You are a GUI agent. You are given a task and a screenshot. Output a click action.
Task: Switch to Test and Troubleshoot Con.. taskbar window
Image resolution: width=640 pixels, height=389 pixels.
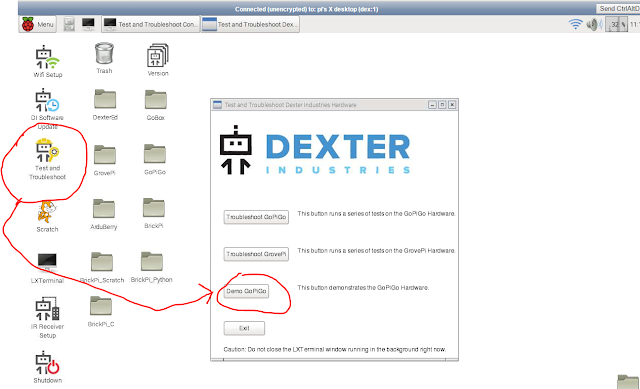(150, 24)
